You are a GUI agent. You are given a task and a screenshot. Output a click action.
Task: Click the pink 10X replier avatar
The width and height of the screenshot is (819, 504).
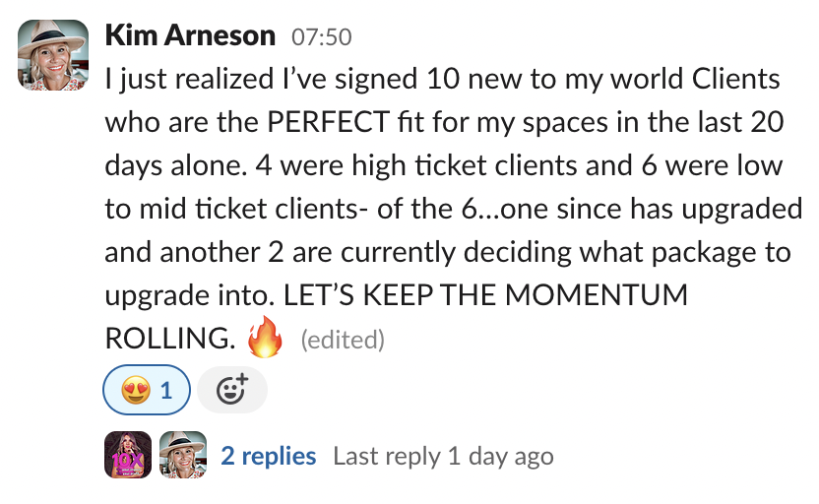coord(128,455)
